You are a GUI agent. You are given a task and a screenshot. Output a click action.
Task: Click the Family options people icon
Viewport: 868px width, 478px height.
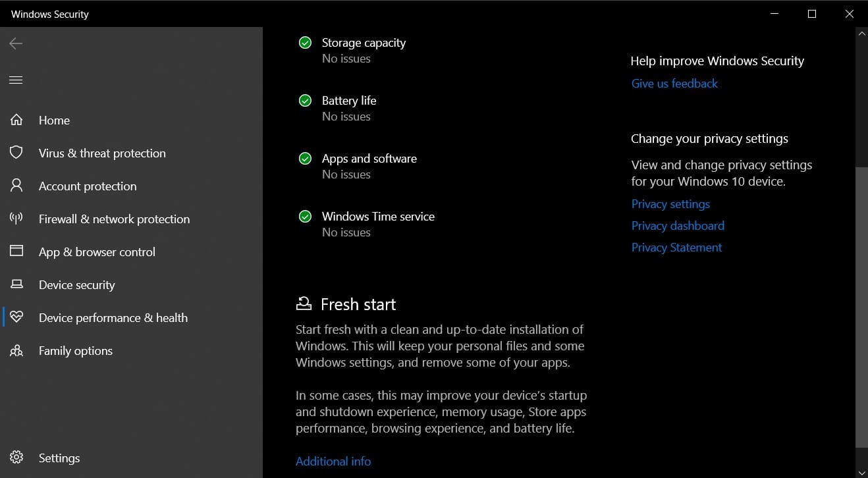16,350
